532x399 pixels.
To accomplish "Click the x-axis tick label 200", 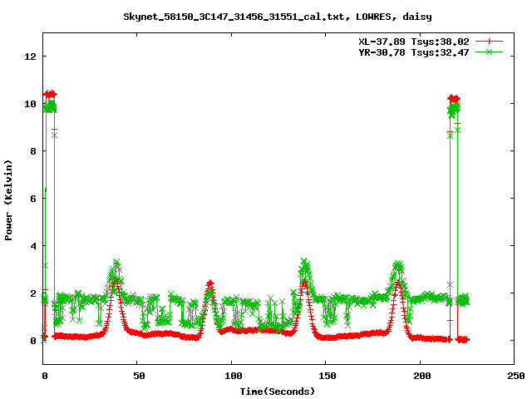I will [x=421, y=376].
